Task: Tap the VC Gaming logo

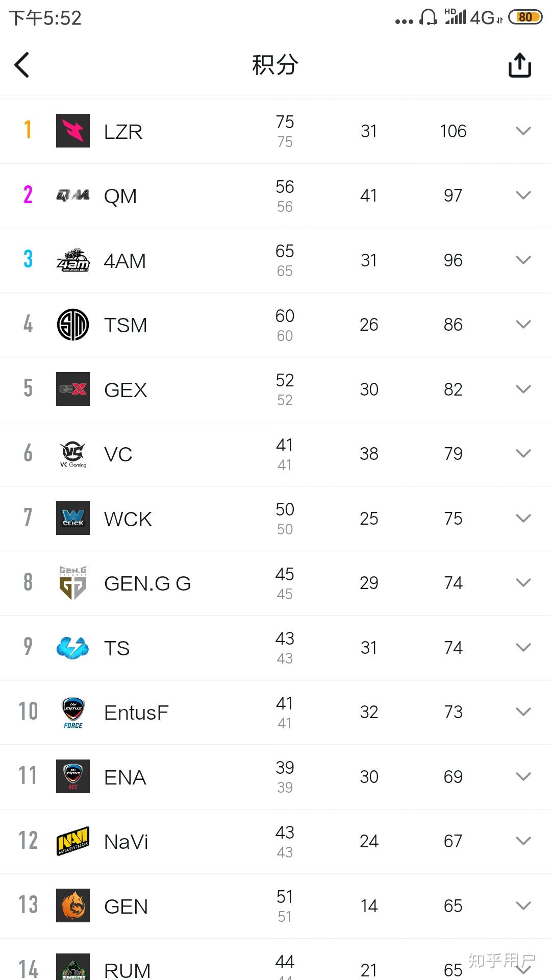Action: (72, 453)
